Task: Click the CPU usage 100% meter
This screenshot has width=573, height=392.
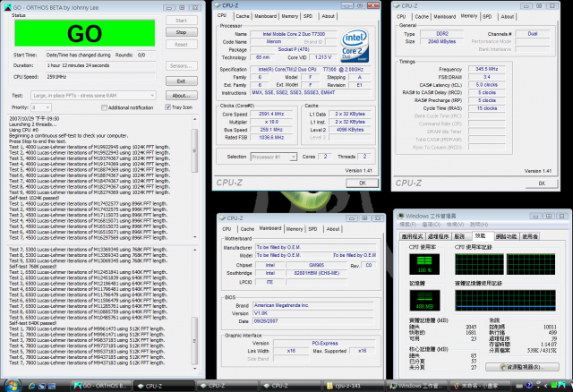Action: pos(424,264)
